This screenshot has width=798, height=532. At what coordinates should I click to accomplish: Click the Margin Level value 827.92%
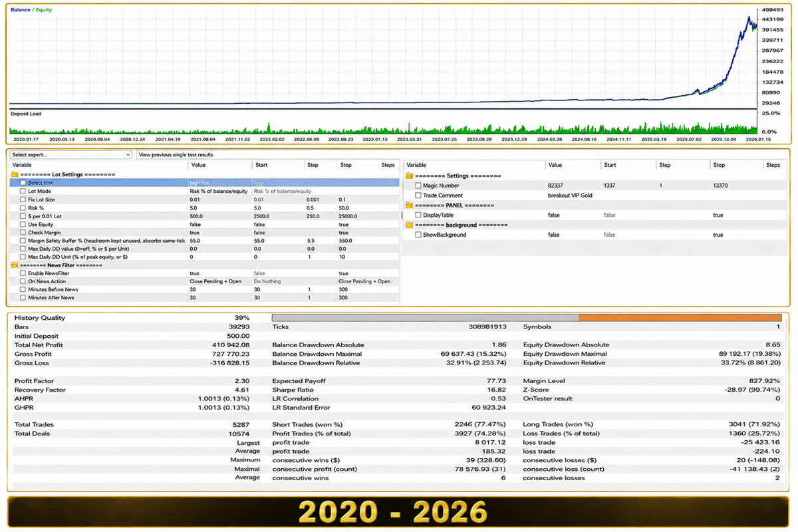point(764,381)
